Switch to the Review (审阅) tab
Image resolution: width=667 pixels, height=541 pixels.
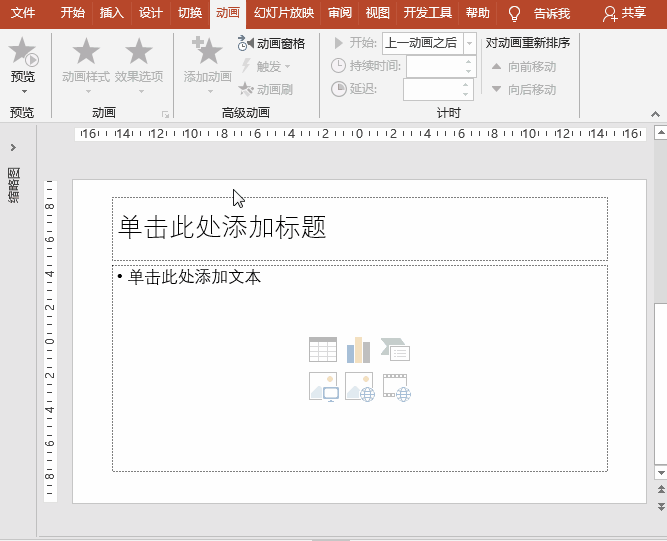340,13
